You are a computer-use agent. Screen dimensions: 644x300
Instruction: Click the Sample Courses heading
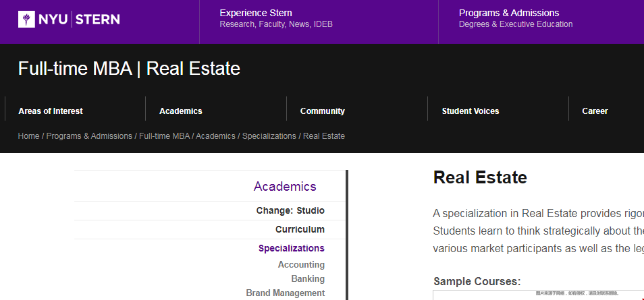[477, 282]
